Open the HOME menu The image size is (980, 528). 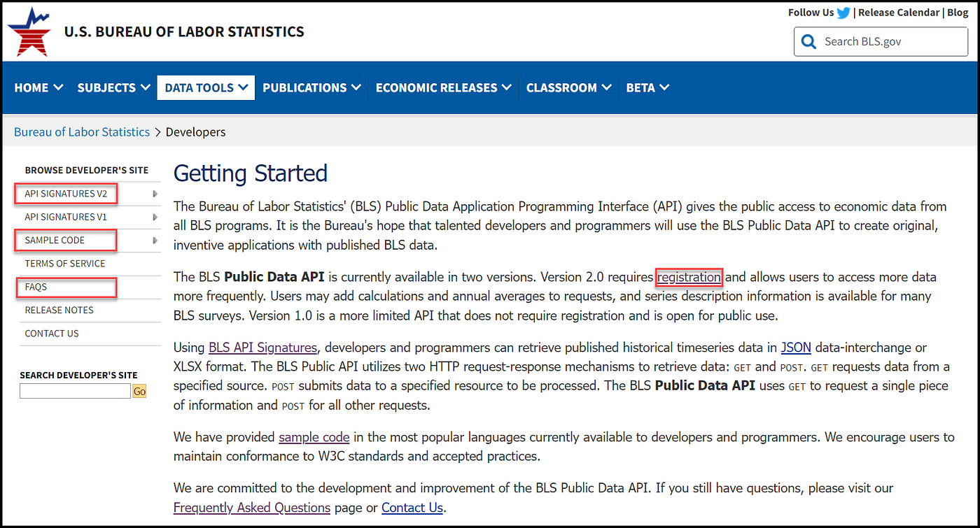pyautogui.click(x=38, y=87)
